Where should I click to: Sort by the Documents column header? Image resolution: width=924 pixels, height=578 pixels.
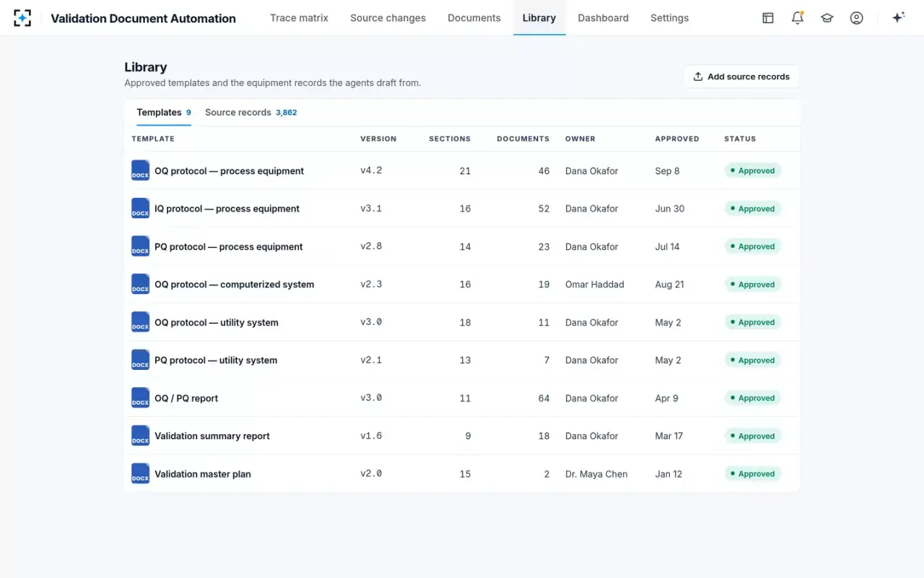[x=523, y=139]
